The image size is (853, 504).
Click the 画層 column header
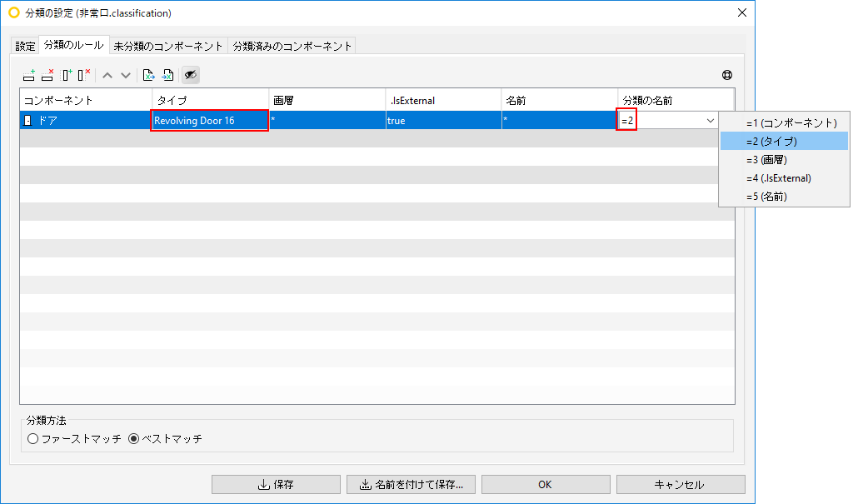(327, 100)
